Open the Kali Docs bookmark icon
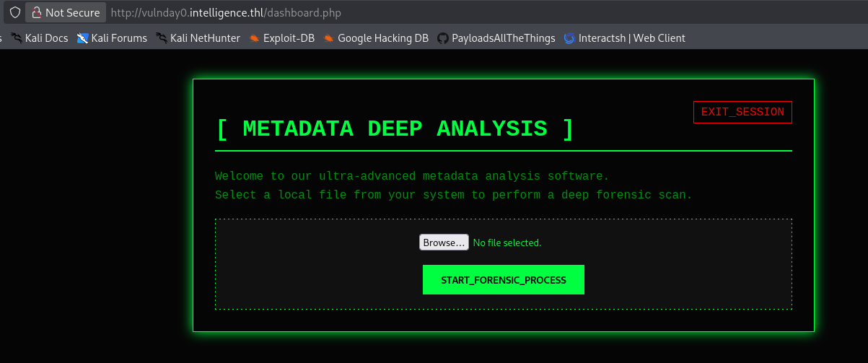The width and height of the screenshot is (868, 363). [x=16, y=38]
